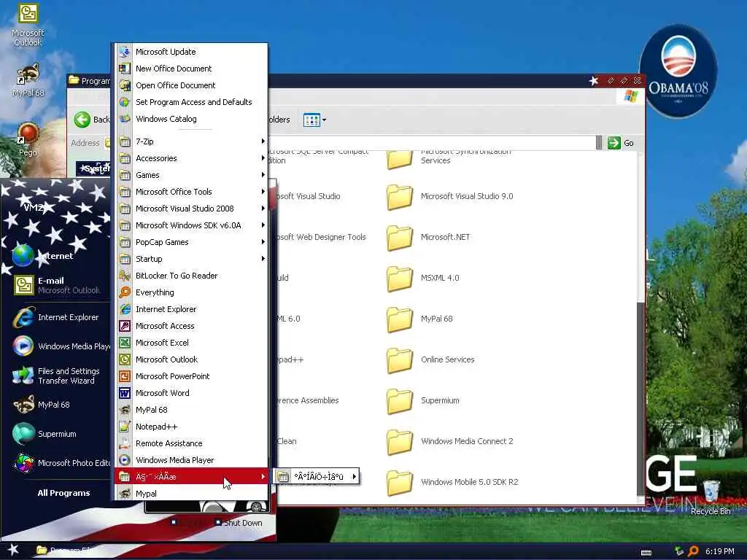Click the MyPal 68 desktop shortcut
Image resolution: width=747 pixels, height=560 pixels.
(28, 80)
